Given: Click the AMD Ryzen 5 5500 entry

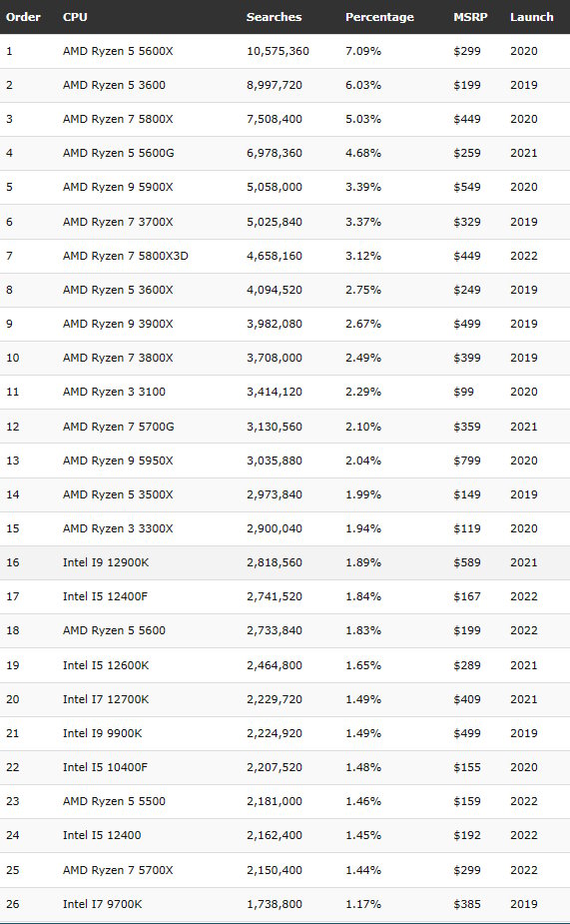Looking at the screenshot, I should [x=114, y=801].
